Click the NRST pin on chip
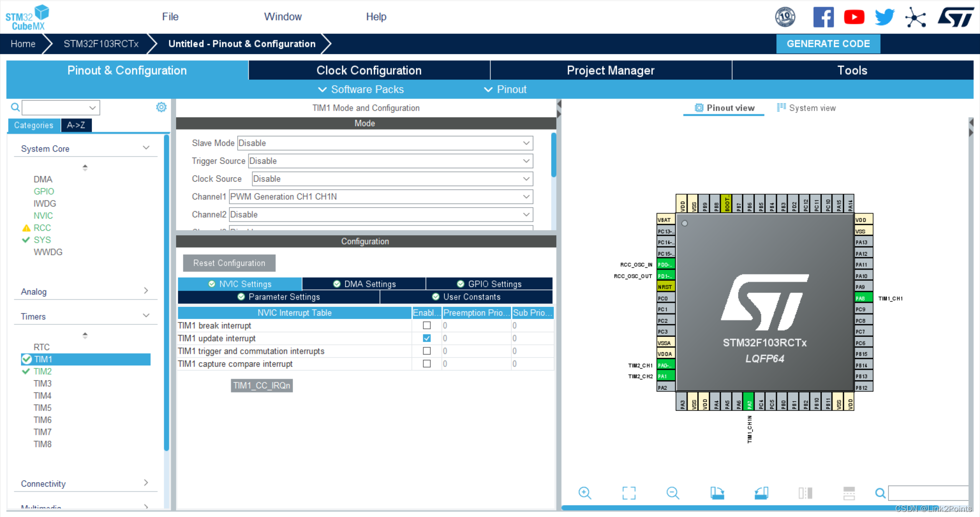Screen dimensions: 980x517 pos(666,287)
